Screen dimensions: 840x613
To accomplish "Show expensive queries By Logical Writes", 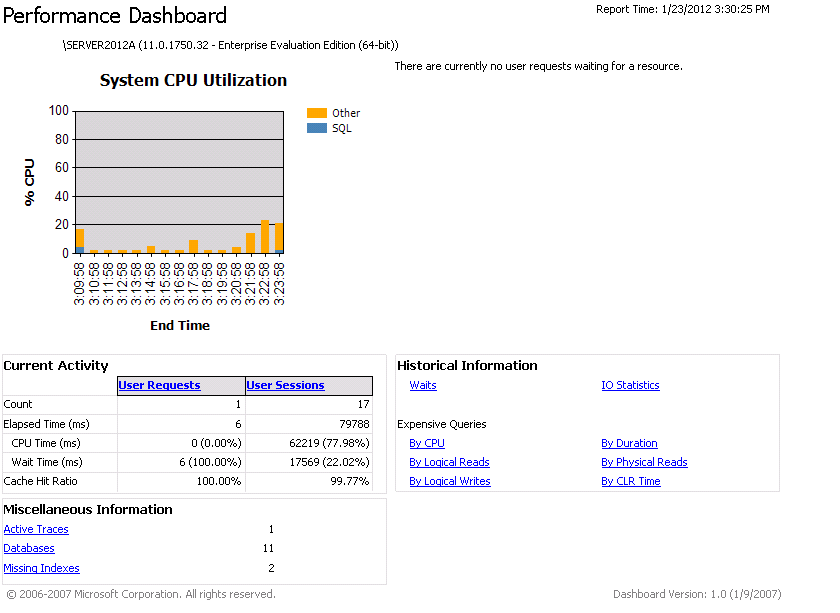I will click(450, 481).
